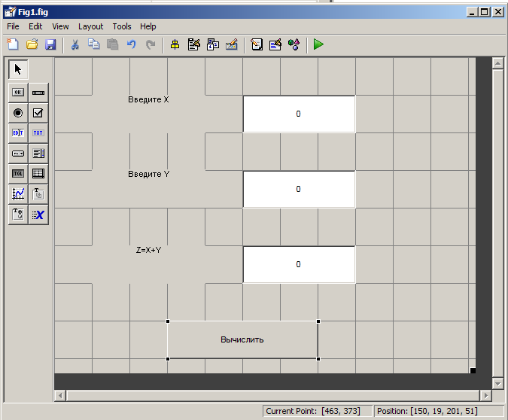Click the vertical scrollbar up arrow
Viewport: 508px width, 420px height.
497,63
